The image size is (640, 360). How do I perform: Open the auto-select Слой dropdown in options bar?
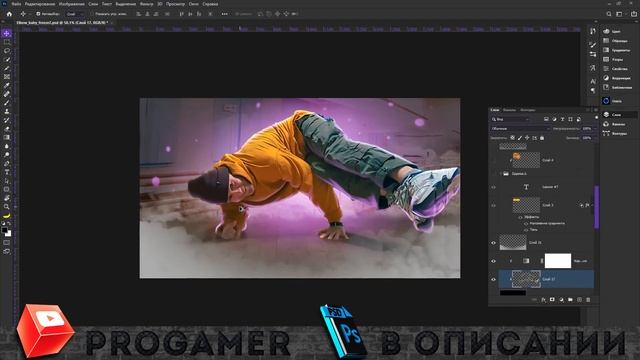[x=75, y=14]
